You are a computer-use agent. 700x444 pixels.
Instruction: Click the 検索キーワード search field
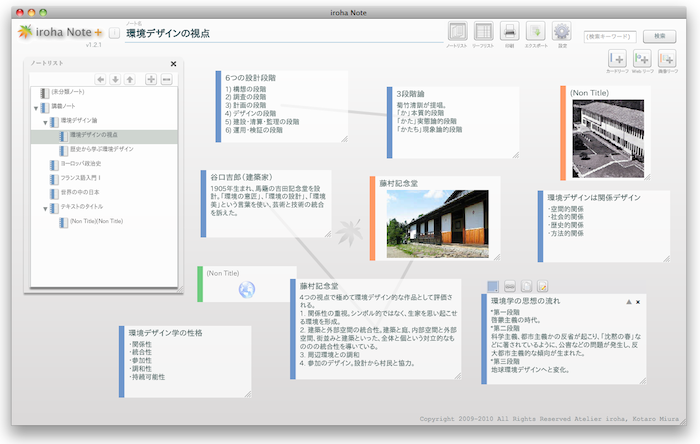tap(610, 36)
